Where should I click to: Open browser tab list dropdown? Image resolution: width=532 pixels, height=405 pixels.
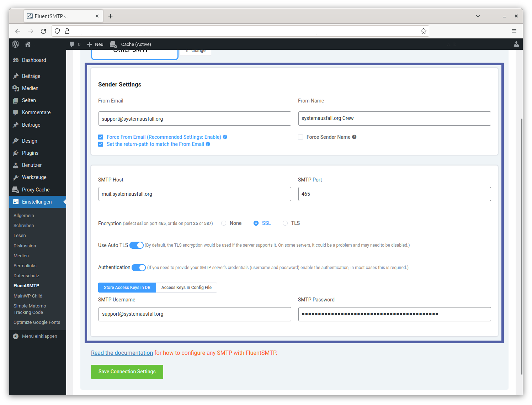coord(478,16)
